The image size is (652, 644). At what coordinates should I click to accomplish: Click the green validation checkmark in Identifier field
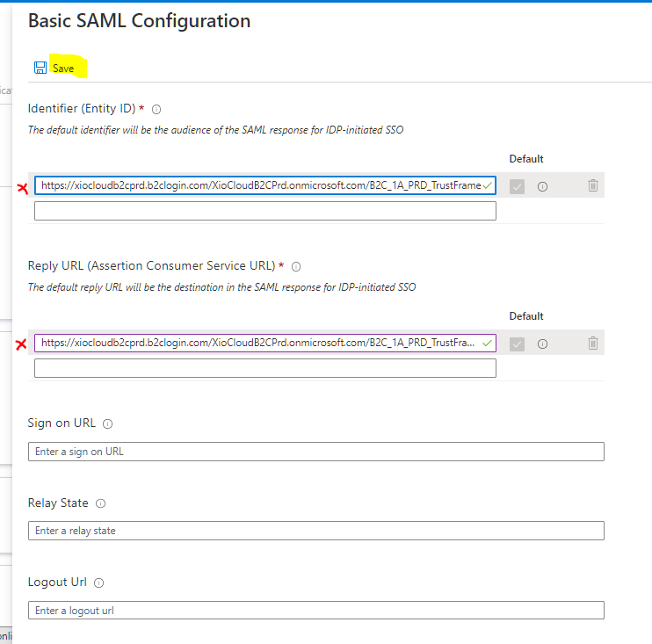[x=488, y=185]
